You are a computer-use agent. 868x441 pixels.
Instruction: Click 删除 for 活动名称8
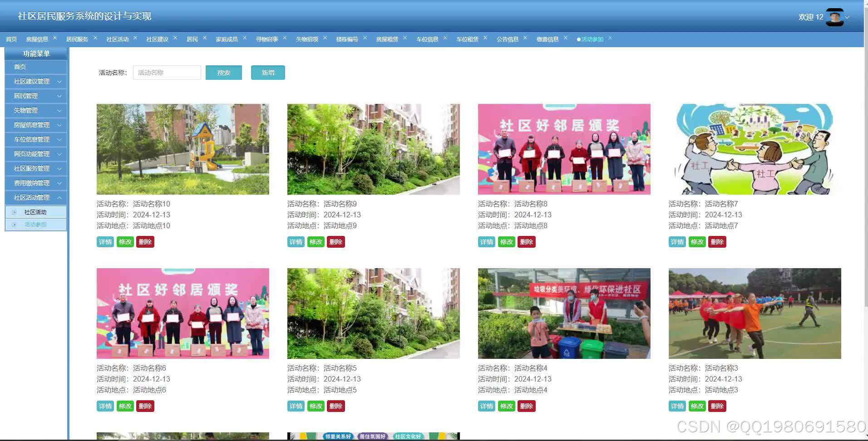coord(527,242)
